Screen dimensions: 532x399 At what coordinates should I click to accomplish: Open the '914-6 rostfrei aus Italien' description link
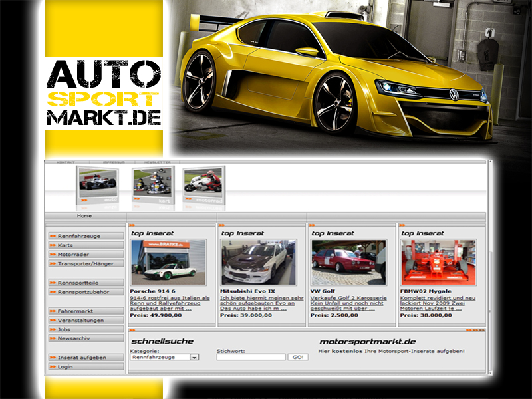pyautogui.click(x=170, y=303)
